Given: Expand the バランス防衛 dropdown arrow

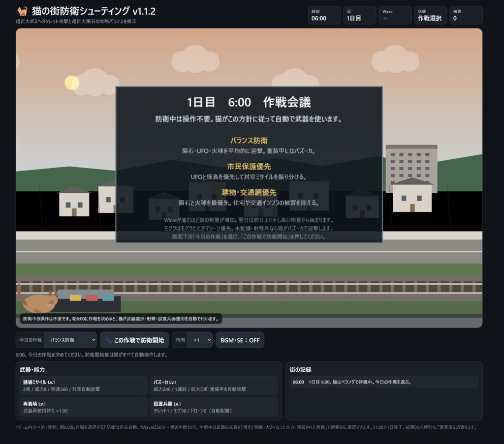Looking at the screenshot, I should pyautogui.click(x=93, y=340).
